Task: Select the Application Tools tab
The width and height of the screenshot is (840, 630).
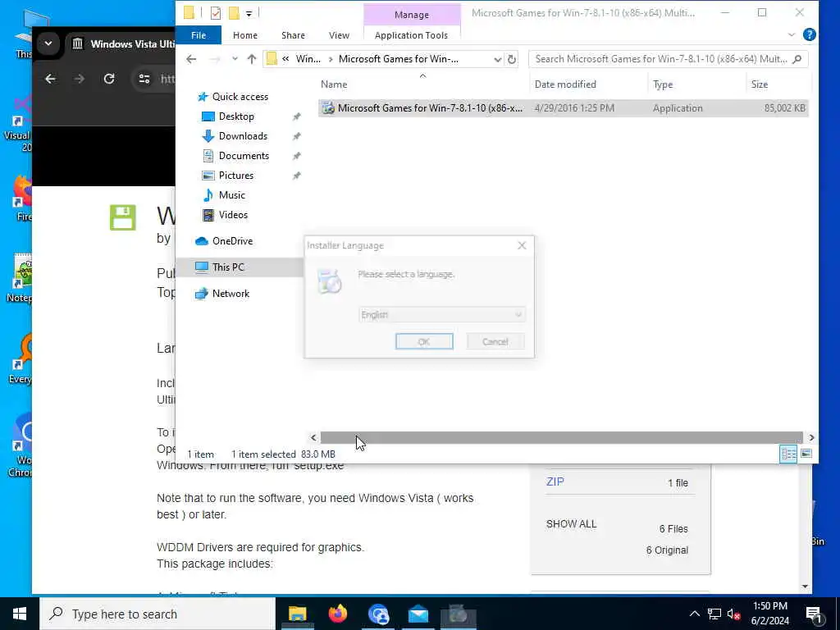Action: tap(411, 35)
